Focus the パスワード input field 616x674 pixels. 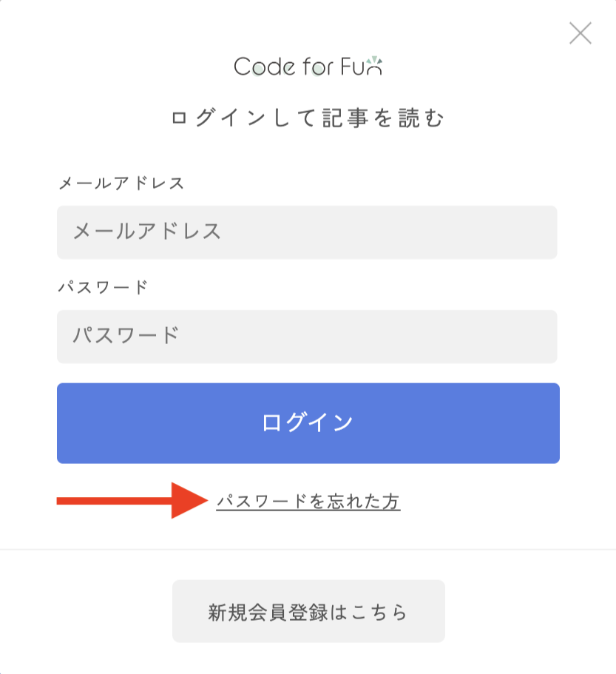[x=307, y=337]
